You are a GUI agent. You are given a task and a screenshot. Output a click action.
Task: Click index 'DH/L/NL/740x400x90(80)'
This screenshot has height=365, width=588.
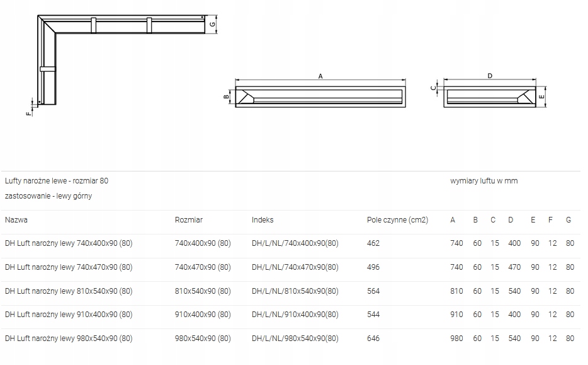(x=295, y=243)
